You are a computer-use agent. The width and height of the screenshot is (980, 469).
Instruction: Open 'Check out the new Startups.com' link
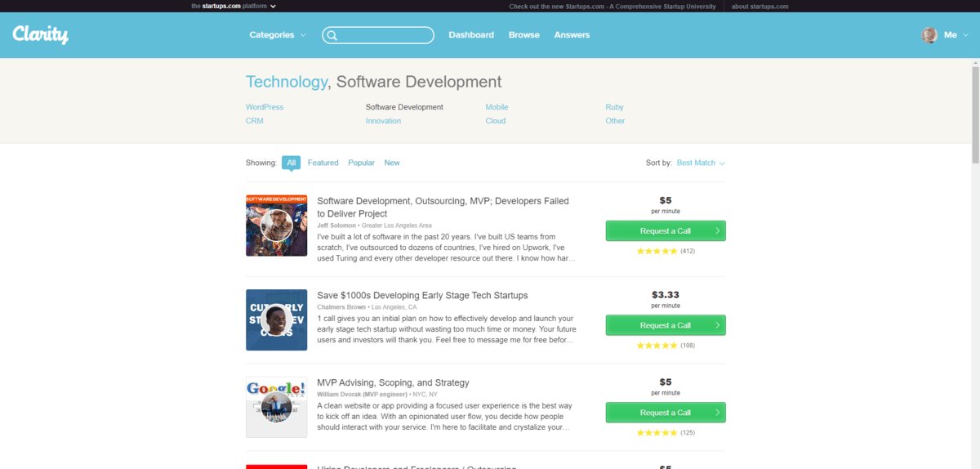pyautogui.click(x=612, y=6)
